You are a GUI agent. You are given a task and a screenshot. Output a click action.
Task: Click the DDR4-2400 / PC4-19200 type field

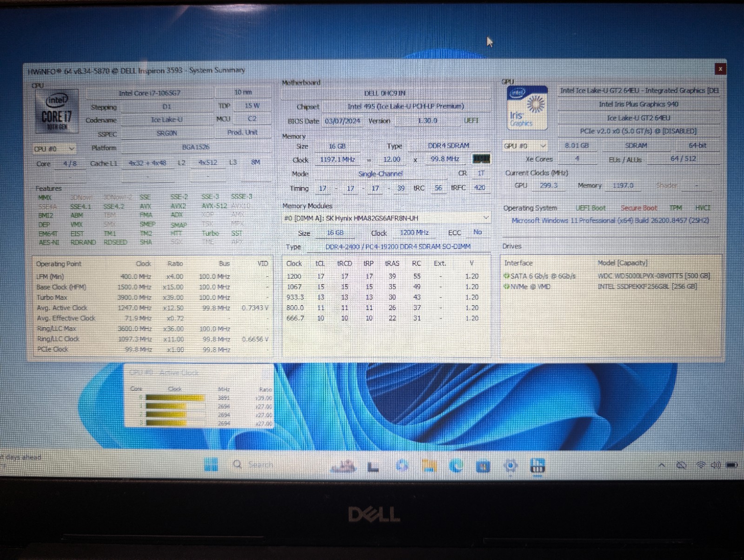(398, 247)
